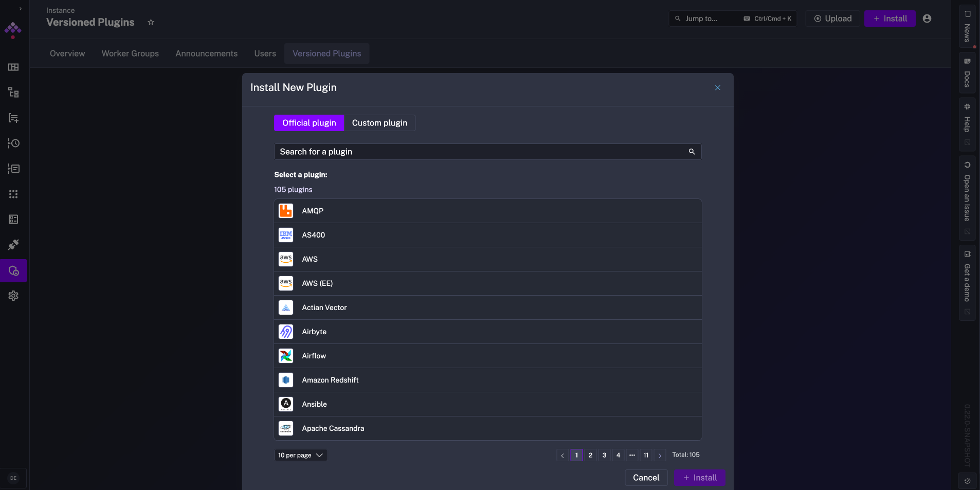Click the magnifier icon in plugin search
The width and height of the screenshot is (980, 490).
click(691, 152)
